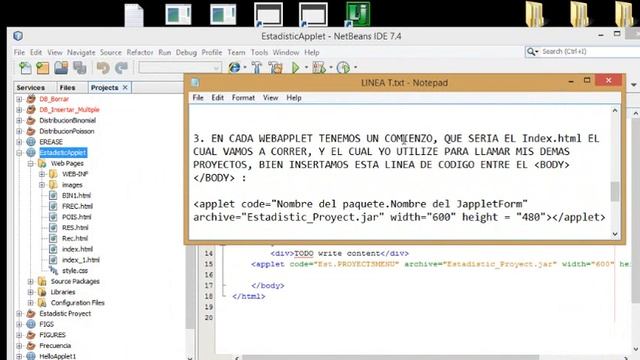The height and width of the screenshot is (360, 640).
Task: Click the search magnifier icon in NetBeans
Action: [531, 51]
